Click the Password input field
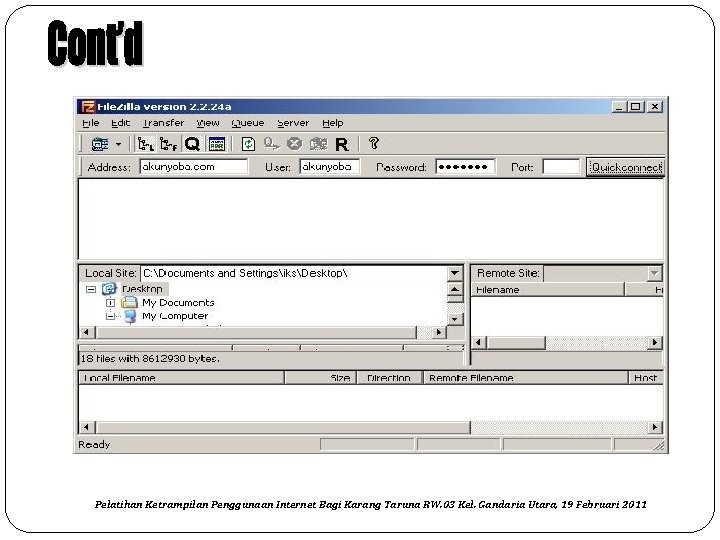Viewport: 720px width, 540px height. point(465,167)
